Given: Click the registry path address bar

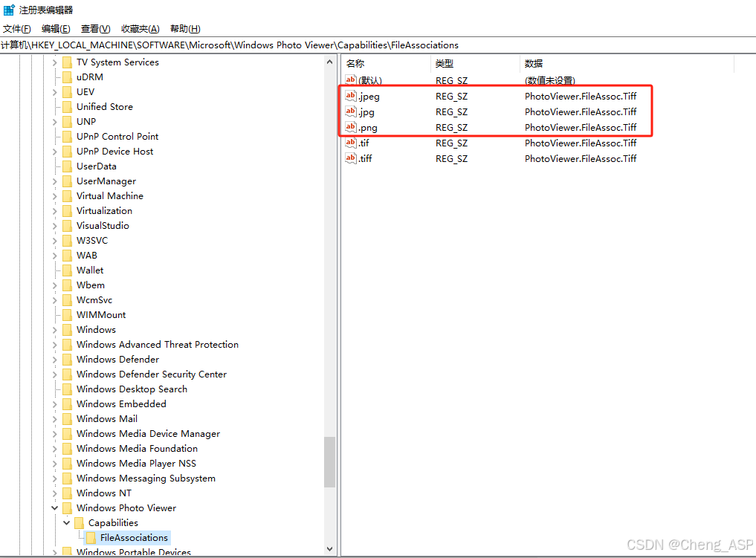Looking at the screenshot, I should [x=378, y=45].
